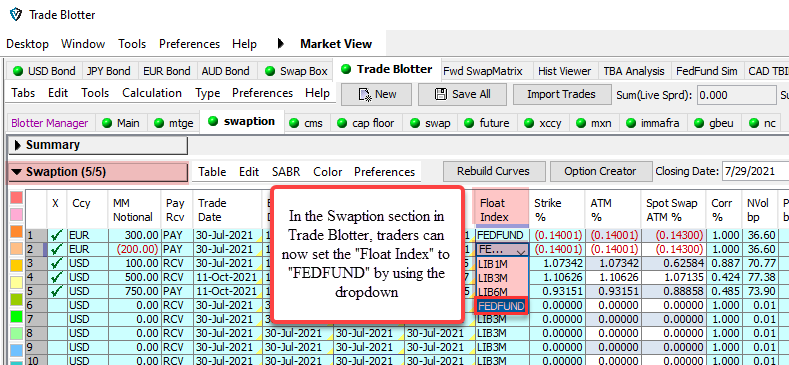Click the Save All button
Screen dimensions: 789x365
[462, 94]
